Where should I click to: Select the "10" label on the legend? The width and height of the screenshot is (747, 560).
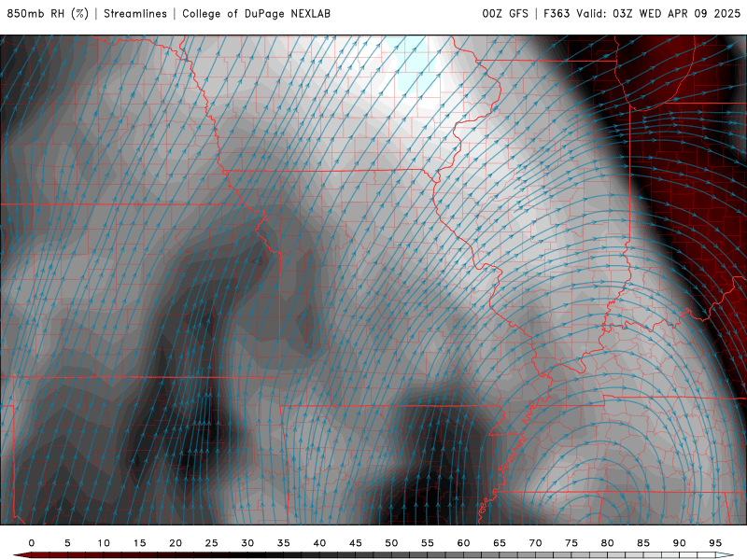104,543
